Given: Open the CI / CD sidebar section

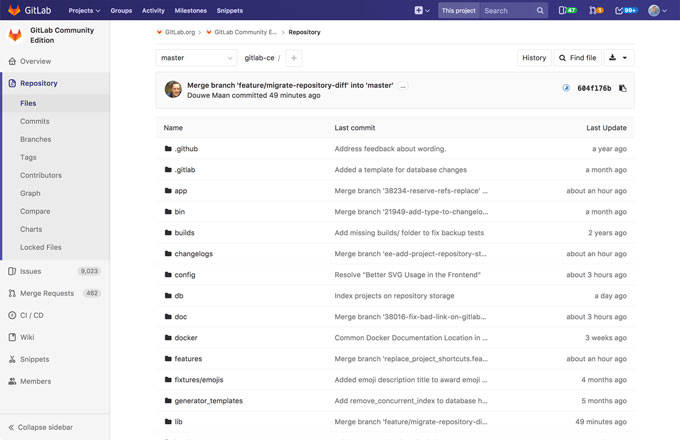Looking at the screenshot, I should 32,315.
